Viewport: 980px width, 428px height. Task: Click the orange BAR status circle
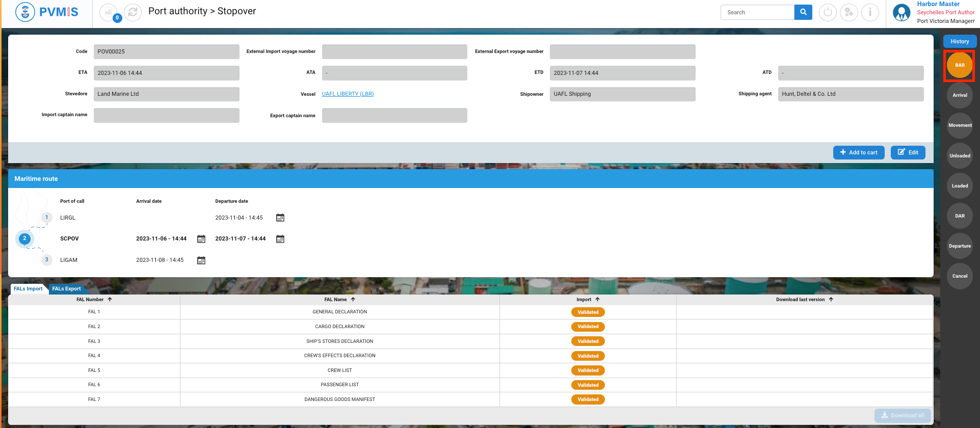959,65
